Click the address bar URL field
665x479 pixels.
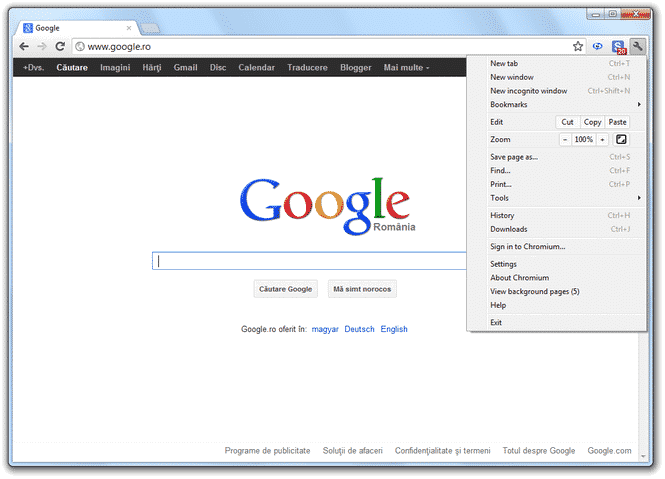point(327,46)
